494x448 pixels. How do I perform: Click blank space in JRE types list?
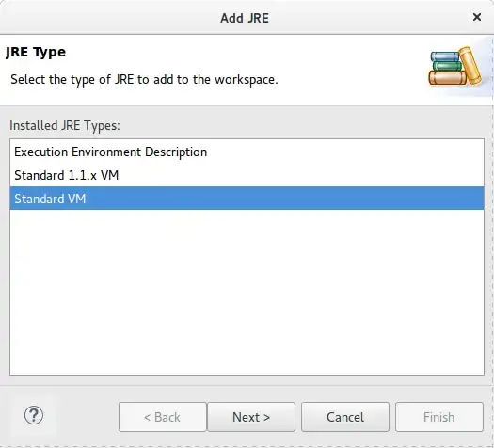coord(247,292)
